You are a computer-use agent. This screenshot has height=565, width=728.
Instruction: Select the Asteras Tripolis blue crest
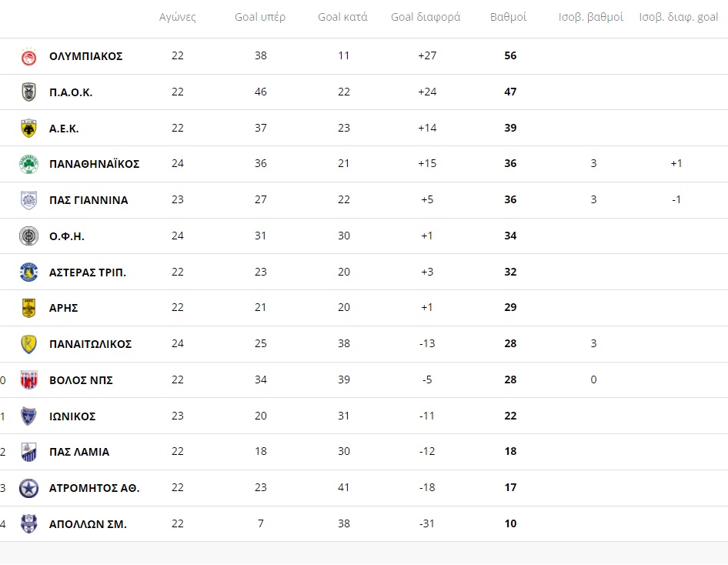click(x=28, y=272)
